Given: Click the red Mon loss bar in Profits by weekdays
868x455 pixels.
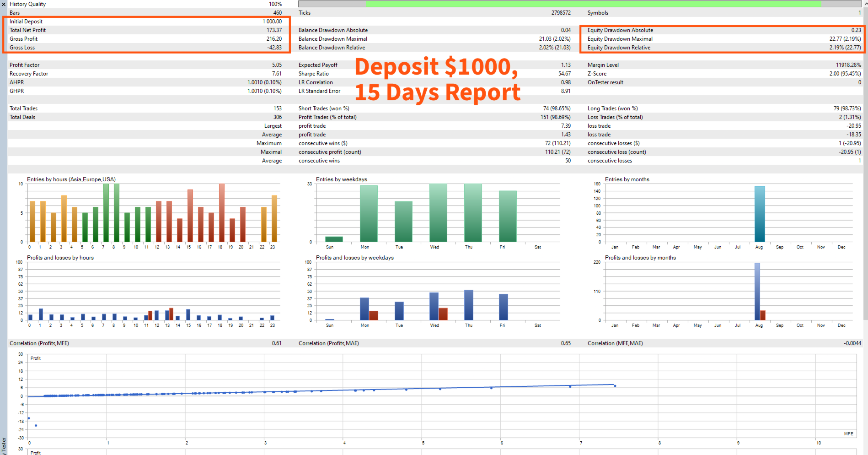Looking at the screenshot, I should 374,315.
